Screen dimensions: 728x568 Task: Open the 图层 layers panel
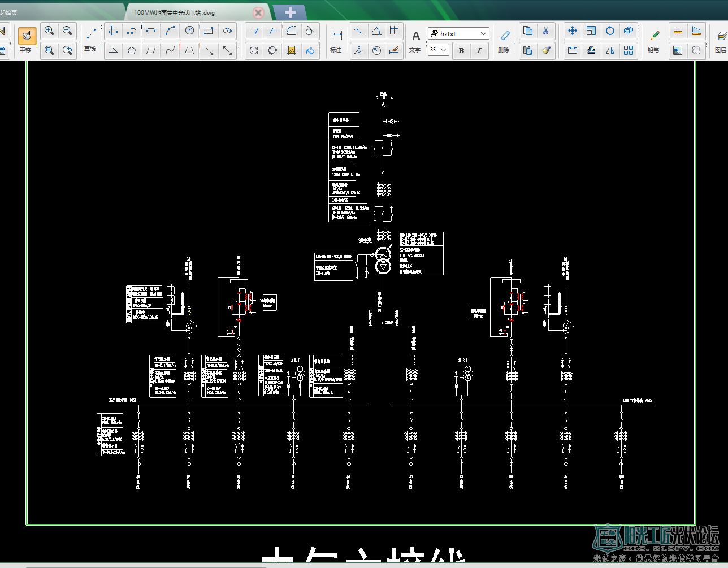click(x=721, y=41)
